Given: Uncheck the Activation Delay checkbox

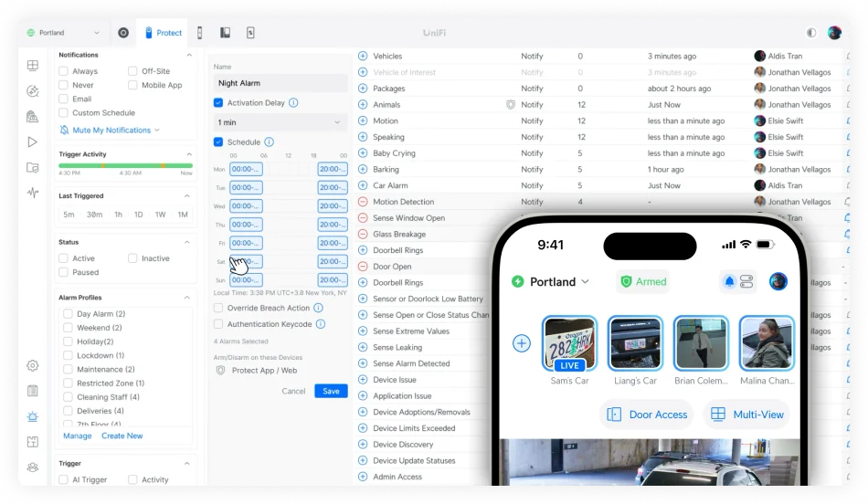Looking at the screenshot, I should click(x=218, y=103).
